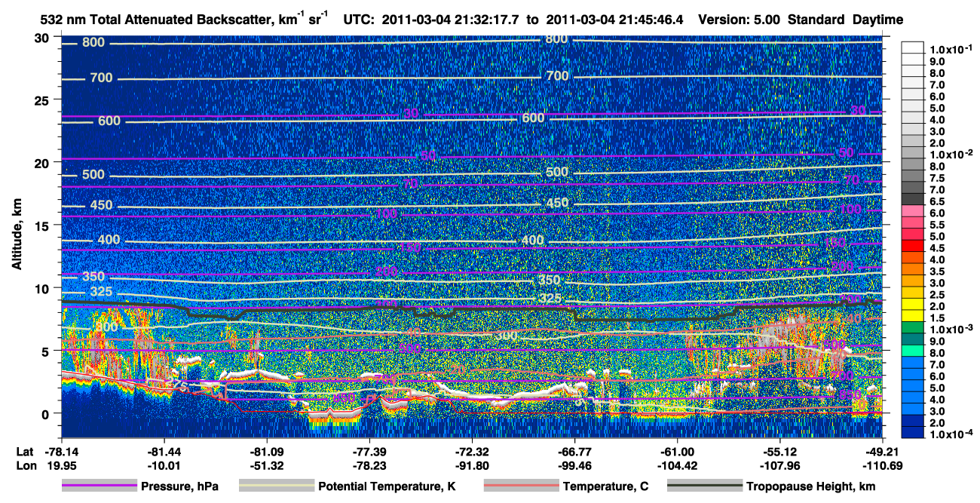Click the colorbar label '1.0x10-1'

(x=951, y=49)
